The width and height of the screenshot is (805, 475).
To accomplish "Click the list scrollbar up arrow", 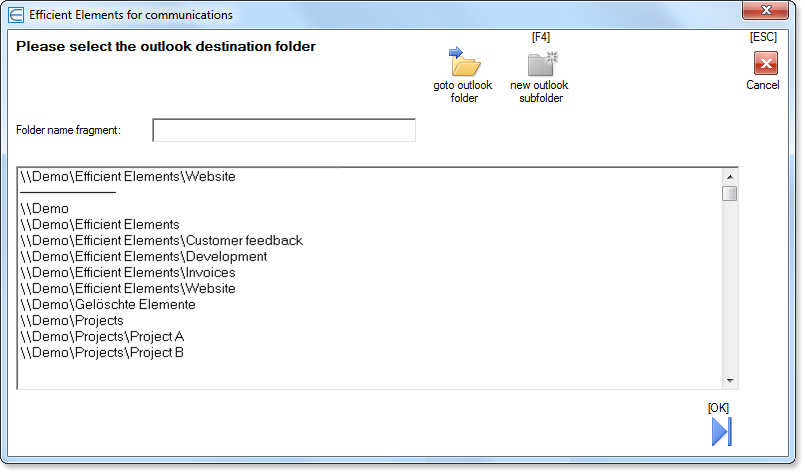I will (730, 177).
